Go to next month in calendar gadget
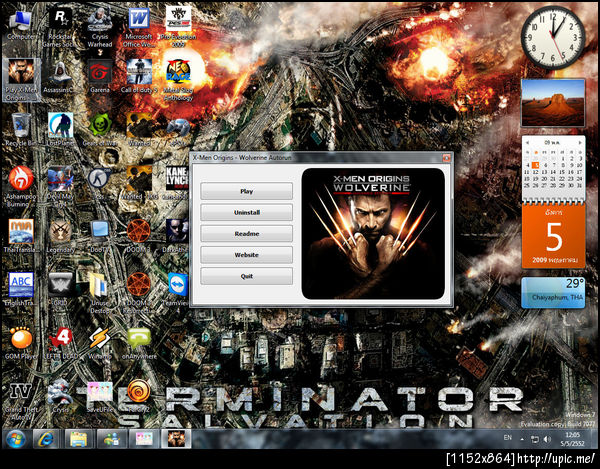 (580, 142)
